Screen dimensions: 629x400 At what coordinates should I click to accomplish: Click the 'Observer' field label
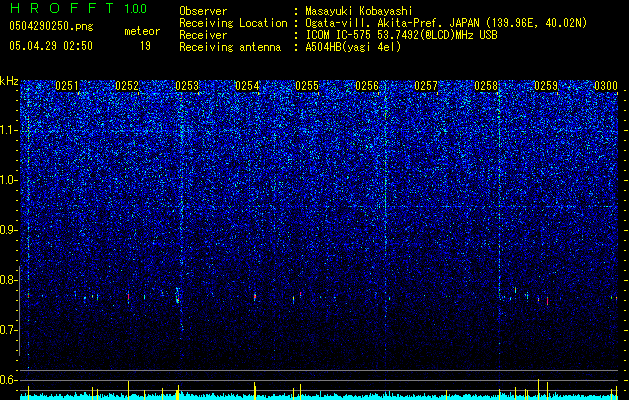[203, 11]
